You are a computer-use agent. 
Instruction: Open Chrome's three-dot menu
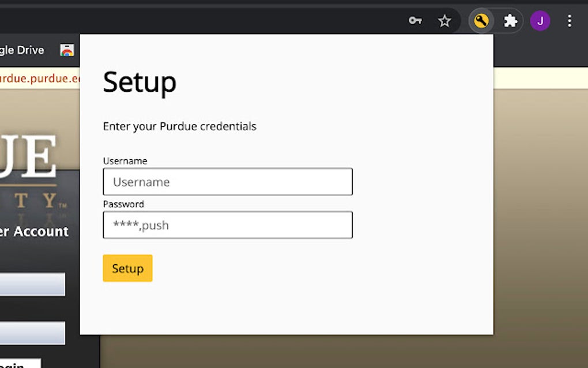tap(570, 21)
